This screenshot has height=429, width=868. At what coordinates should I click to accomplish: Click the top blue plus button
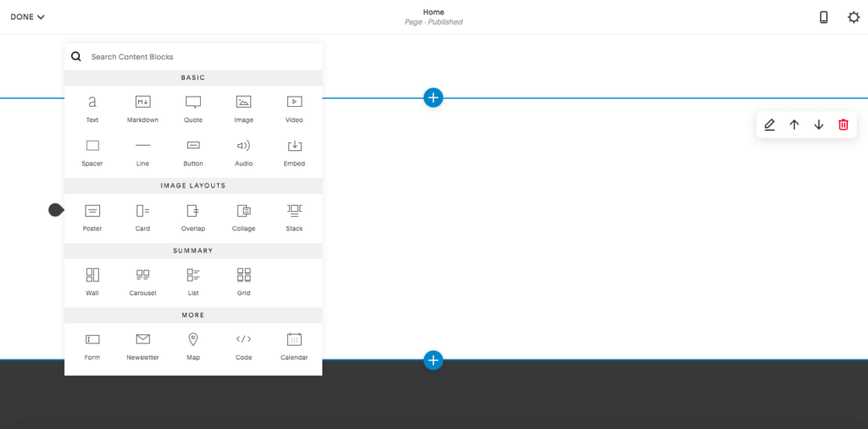(433, 97)
